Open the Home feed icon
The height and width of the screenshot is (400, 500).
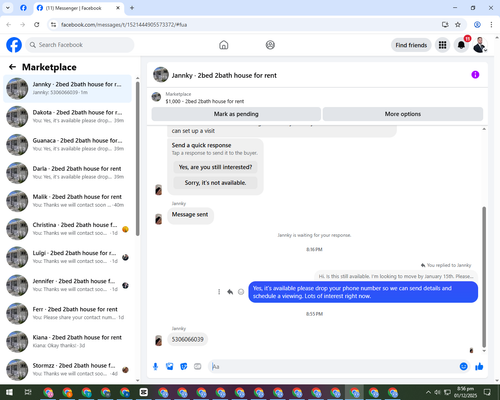(224, 45)
